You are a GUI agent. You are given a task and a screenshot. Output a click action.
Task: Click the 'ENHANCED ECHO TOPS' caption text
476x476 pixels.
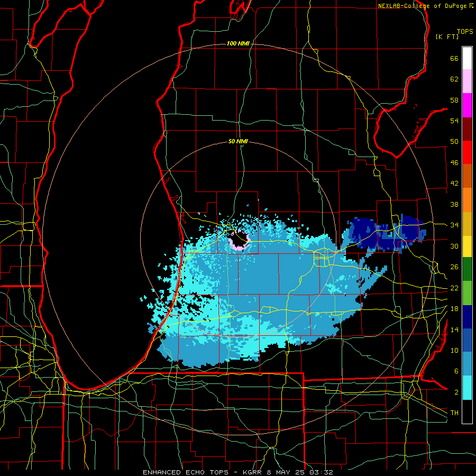pyautogui.click(x=186, y=472)
